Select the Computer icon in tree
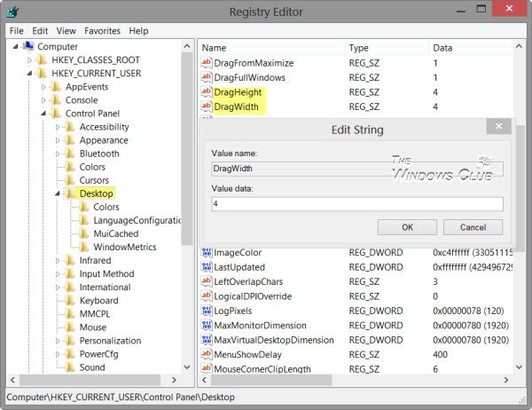The width and height of the screenshot is (532, 410). (27, 46)
